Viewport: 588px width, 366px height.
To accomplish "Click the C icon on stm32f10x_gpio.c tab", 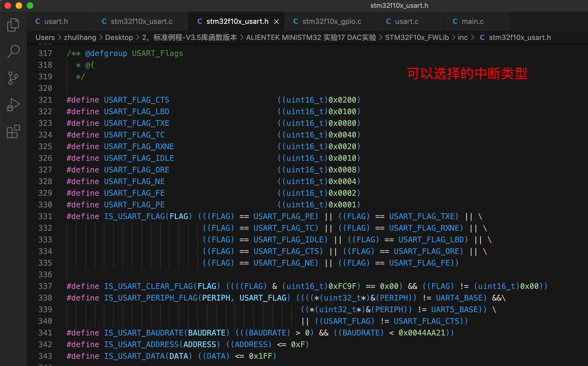I will [x=296, y=21].
